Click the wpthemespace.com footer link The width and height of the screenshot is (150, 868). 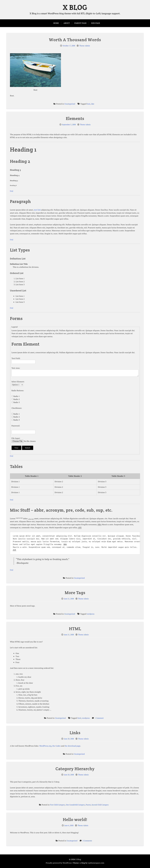(x=96, y=863)
